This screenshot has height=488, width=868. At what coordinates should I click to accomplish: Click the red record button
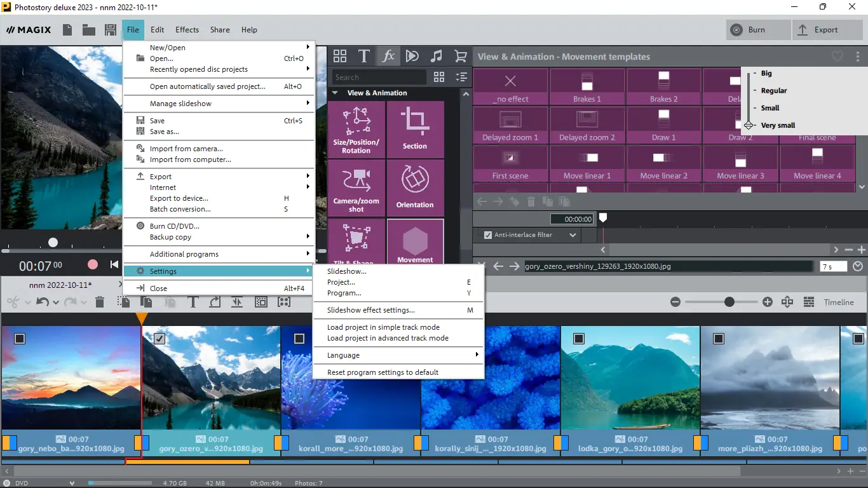pos(93,264)
